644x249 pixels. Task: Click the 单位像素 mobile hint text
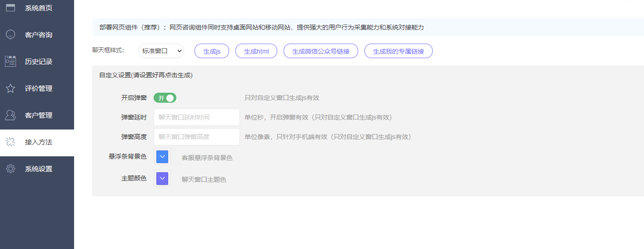[328, 137]
